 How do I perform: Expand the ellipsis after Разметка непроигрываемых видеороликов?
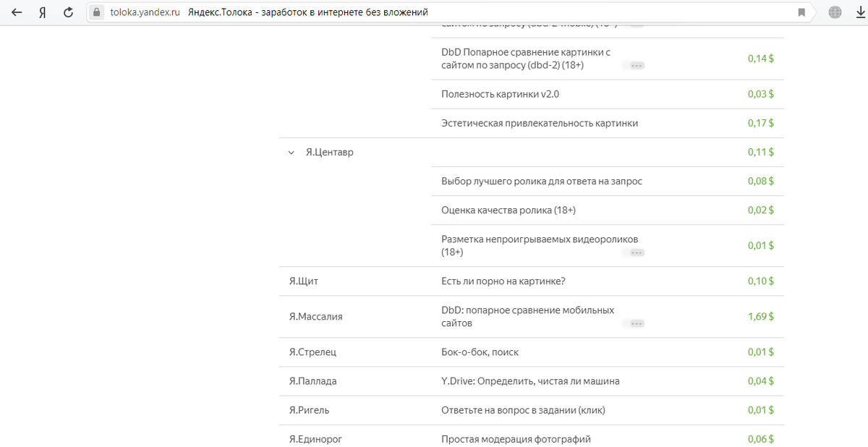tap(637, 253)
